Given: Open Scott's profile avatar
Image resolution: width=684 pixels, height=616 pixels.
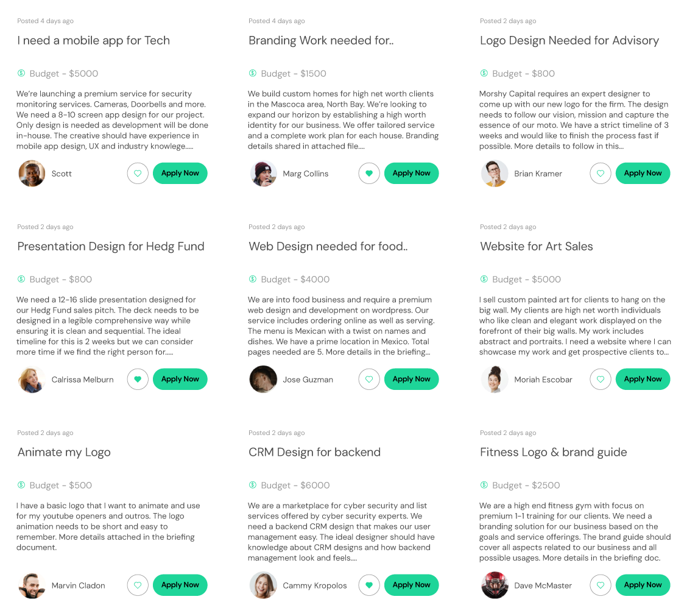Looking at the screenshot, I should 32,174.
